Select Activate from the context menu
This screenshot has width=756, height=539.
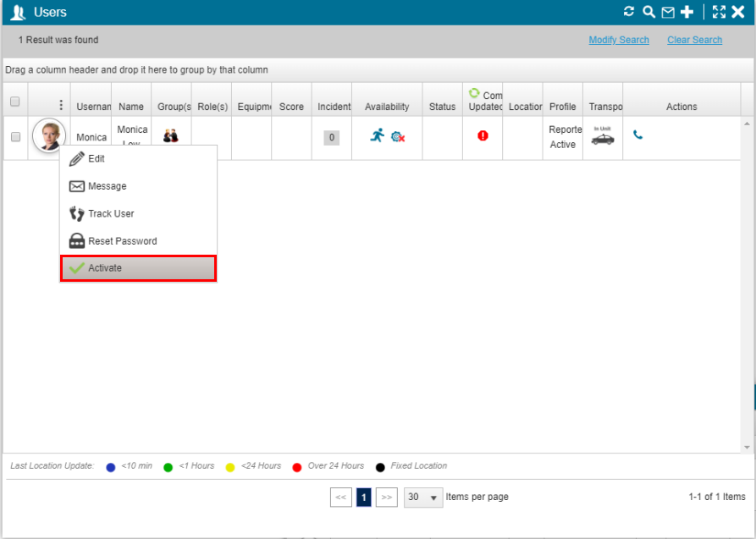click(x=138, y=268)
